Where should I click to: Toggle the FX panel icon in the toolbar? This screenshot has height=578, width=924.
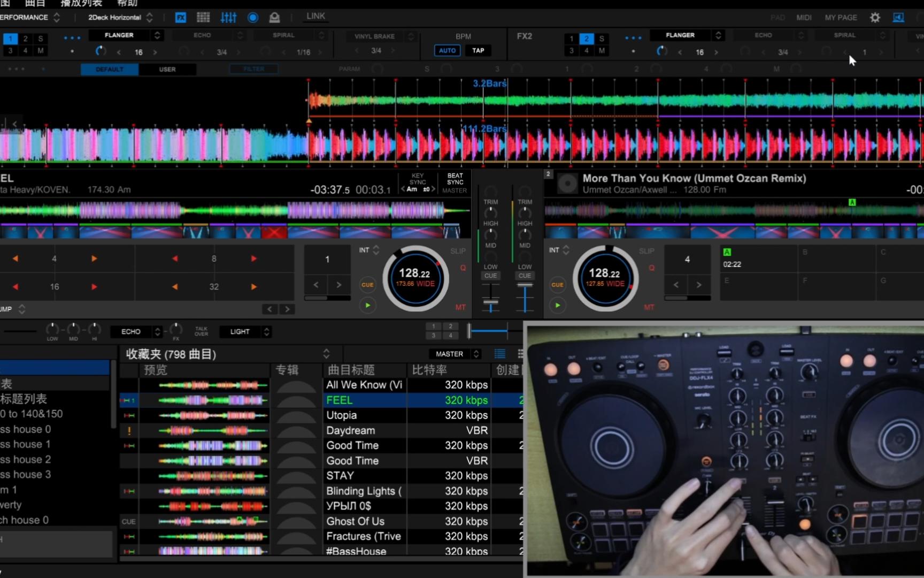click(181, 17)
